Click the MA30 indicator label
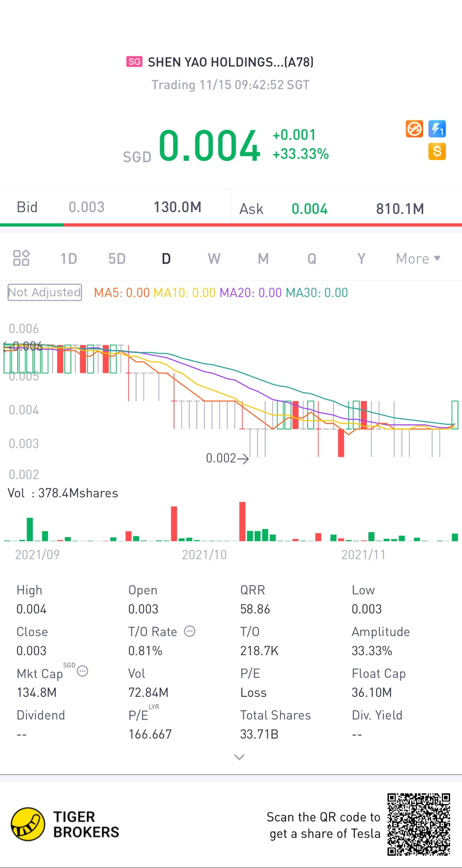The width and height of the screenshot is (462, 868). pyautogui.click(x=317, y=293)
